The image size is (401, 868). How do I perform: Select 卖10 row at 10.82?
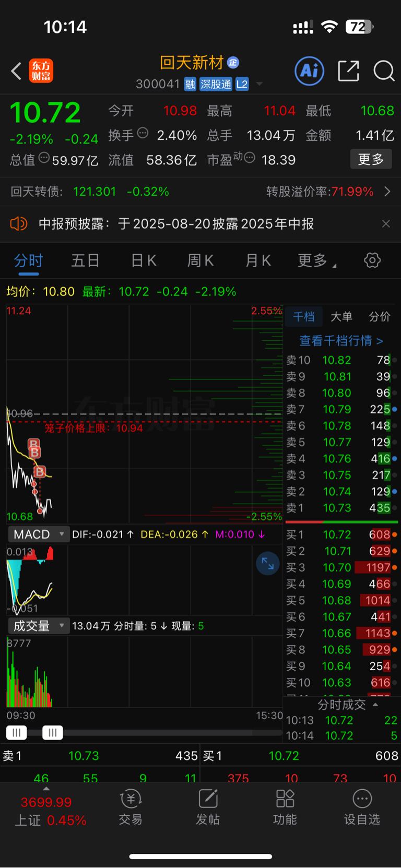coord(341,360)
